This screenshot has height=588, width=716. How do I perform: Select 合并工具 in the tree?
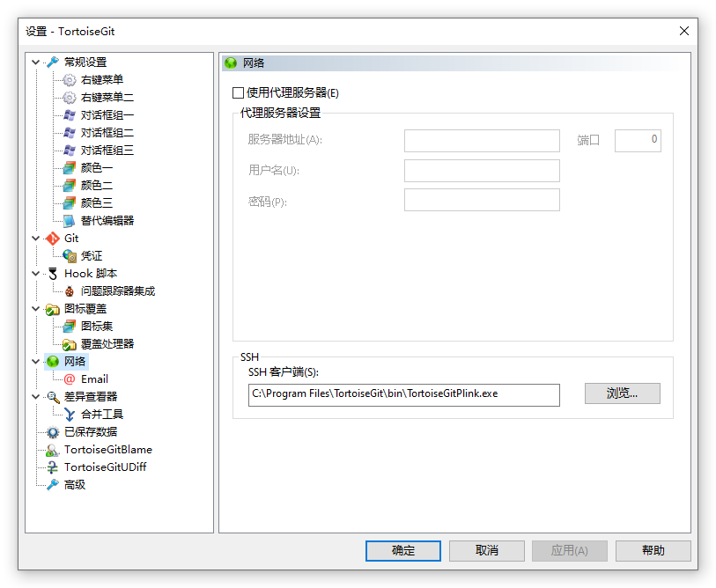[102, 415]
